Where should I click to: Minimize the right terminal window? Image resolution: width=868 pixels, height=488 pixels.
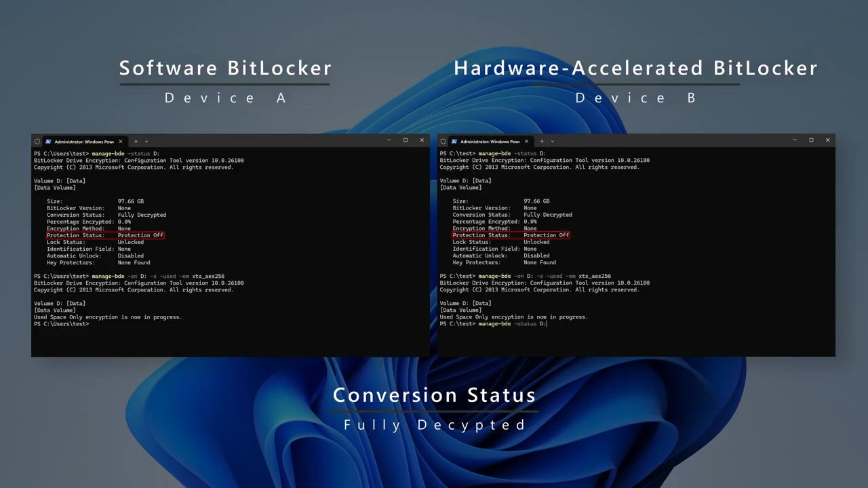click(x=794, y=140)
